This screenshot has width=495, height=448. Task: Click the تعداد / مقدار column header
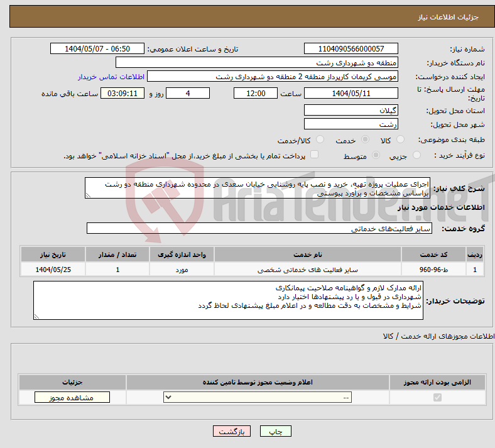[117, 254]
